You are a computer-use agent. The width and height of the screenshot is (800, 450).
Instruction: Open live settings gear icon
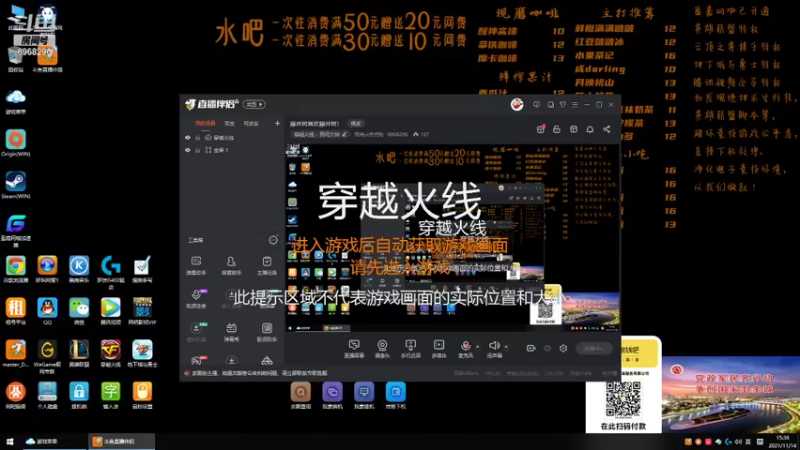(563, 348)
